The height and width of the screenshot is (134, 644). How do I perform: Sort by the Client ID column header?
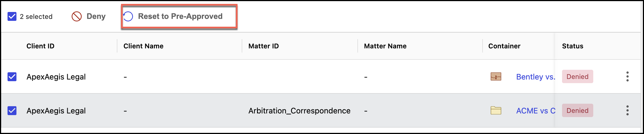40,46
